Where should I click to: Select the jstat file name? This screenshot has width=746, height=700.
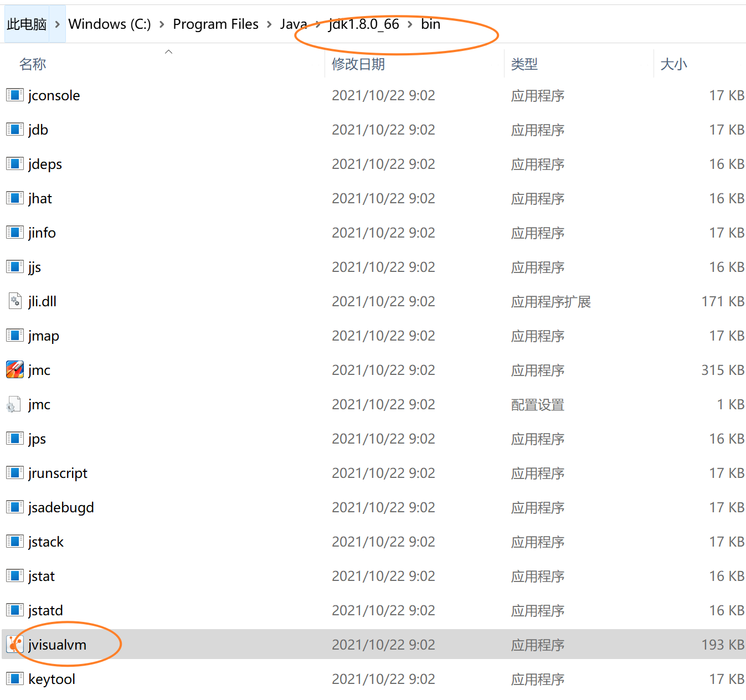pyautogui.click(x=41, y=576)
